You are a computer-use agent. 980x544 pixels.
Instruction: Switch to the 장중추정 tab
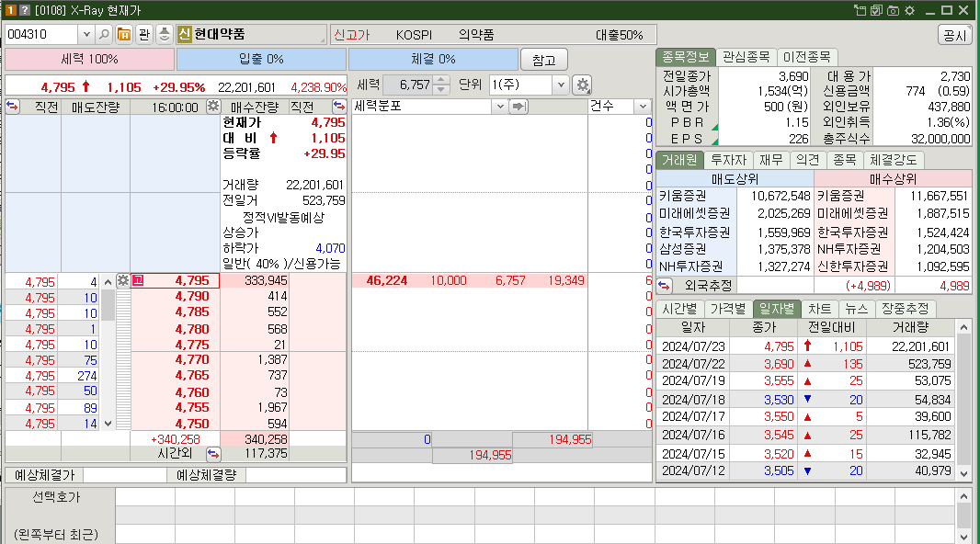(905, 309)
